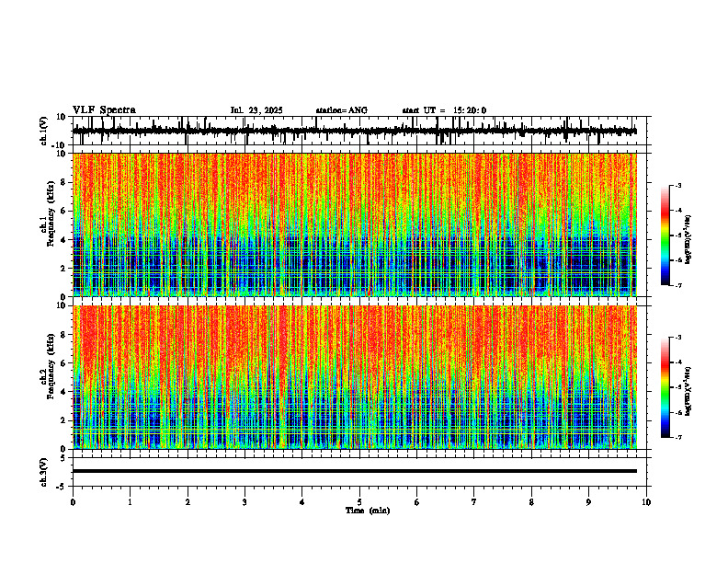Viewport: 728px width, 563px height.
Task: Click time axis tick label '3'
Action: [245, 502]
